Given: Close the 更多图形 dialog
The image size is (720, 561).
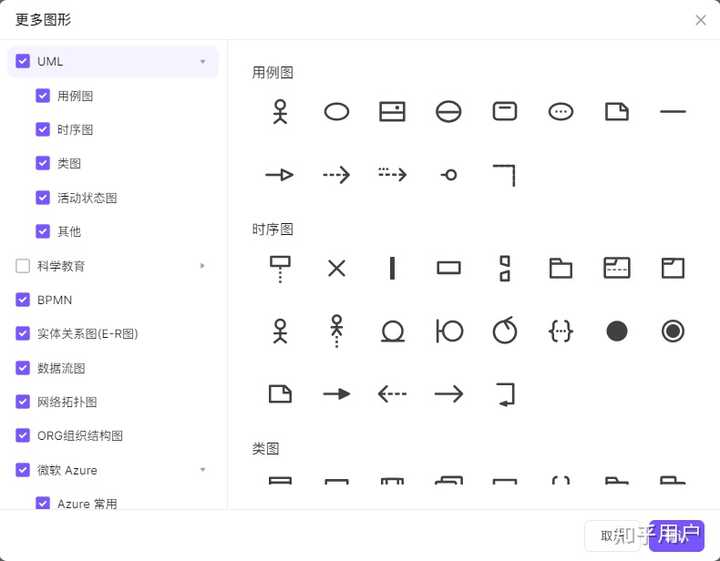Looking at the screenshot, I should (700, 20).
